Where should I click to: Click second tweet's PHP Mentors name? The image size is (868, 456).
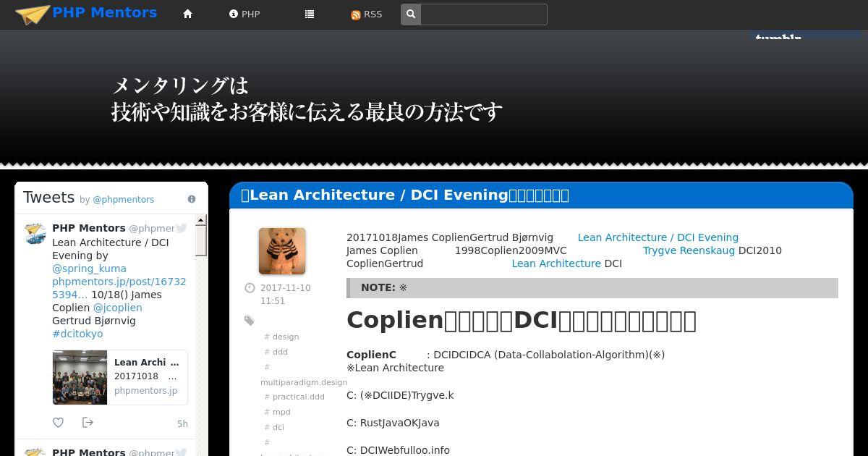point(89,452)
